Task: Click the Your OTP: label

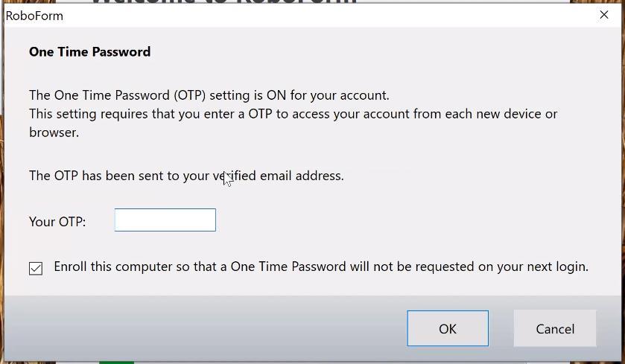Action: point(57,222)
